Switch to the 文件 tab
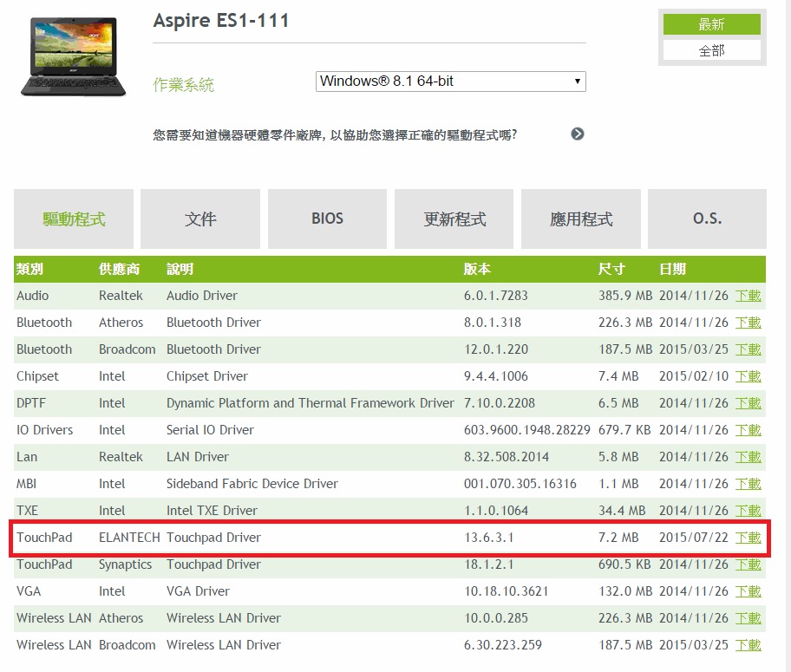 [200, 219]
